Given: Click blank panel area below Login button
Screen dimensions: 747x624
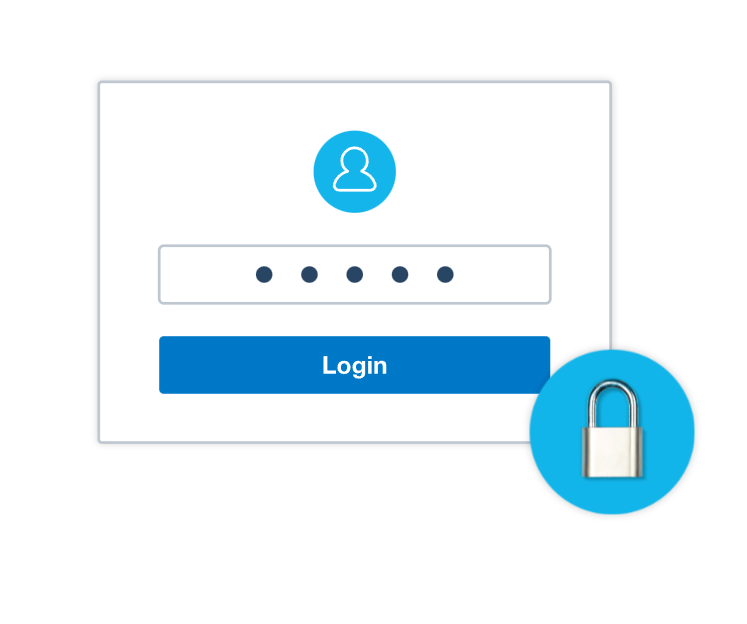Looking at the screenshot, I should [x=314, y=418].
